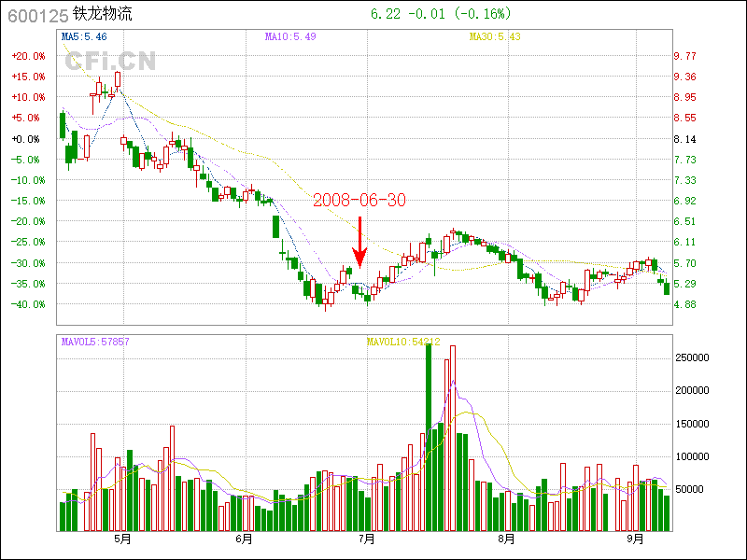
Task: Click the 5月 label on time axis
Action: 121,539
